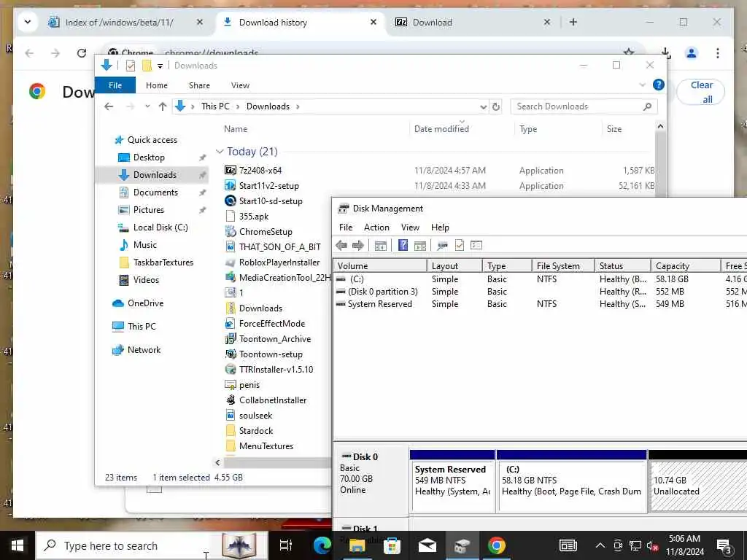Select OneDrive in the navigation pane
747x560 pixels.
point(145,303)
